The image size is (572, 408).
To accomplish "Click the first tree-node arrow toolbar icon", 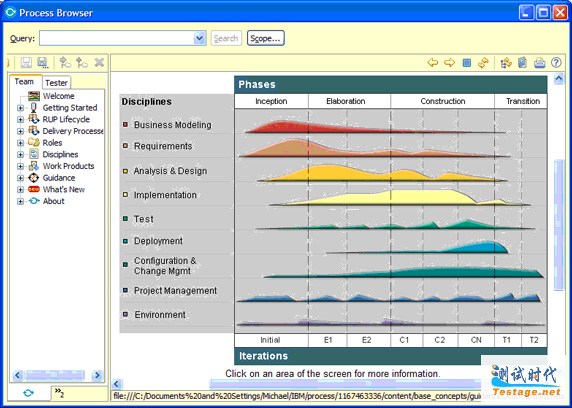I will pos(65,63).
